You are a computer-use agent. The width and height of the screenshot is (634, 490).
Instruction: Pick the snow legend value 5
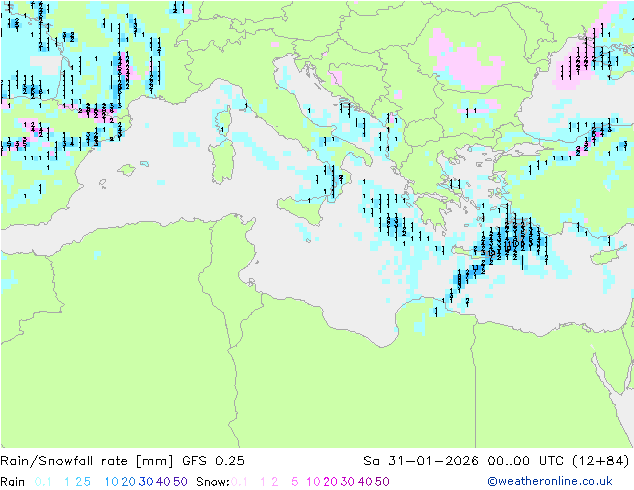pos(295,482)
